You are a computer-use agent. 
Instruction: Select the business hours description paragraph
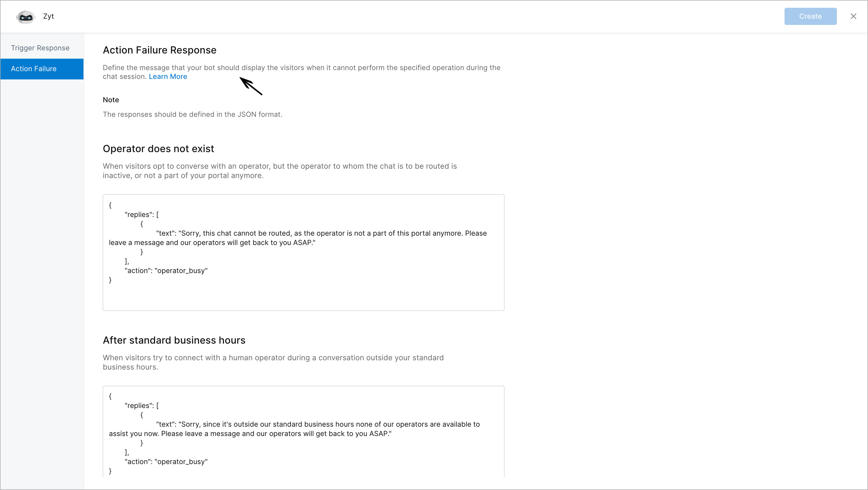[273, 362]
